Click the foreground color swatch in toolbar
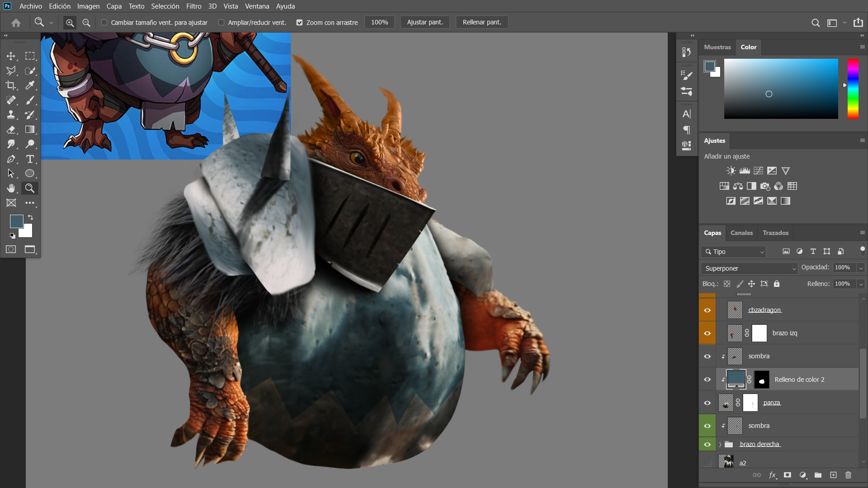The width and height of the screenshot is (868, 488). [16, 221]
